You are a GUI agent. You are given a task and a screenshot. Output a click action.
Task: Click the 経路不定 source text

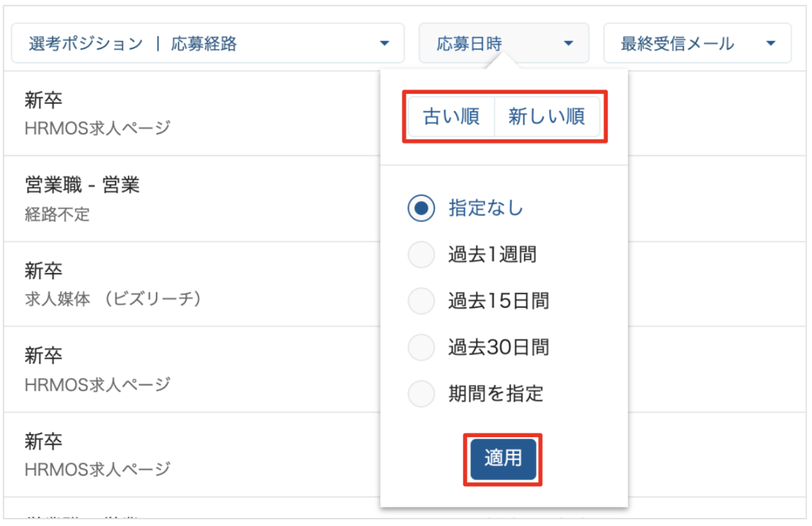point(57,214)
